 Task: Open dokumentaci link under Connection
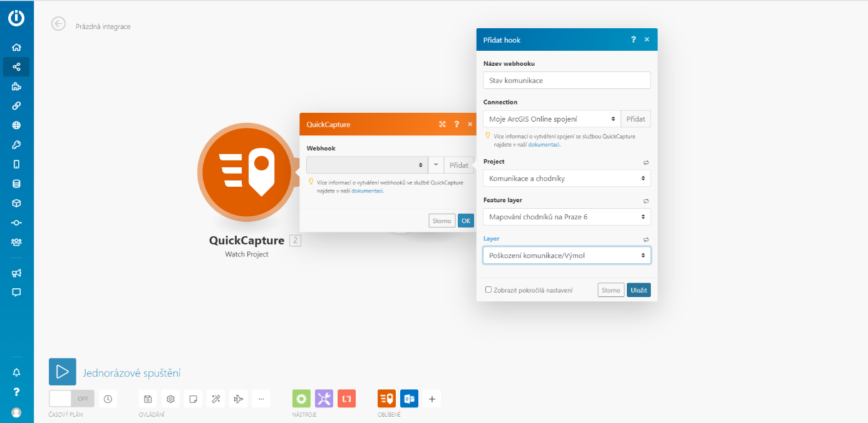tap(544, 144)
